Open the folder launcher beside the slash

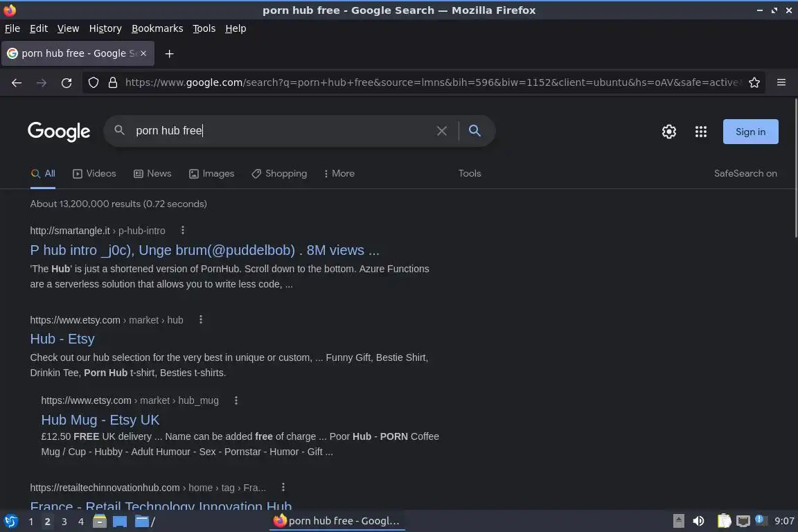141,522
